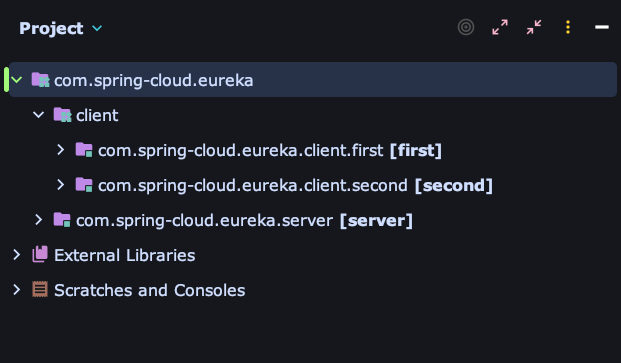The image size is (621, 363).
Task: Hide the Project tool window
Action: [602, 27]
